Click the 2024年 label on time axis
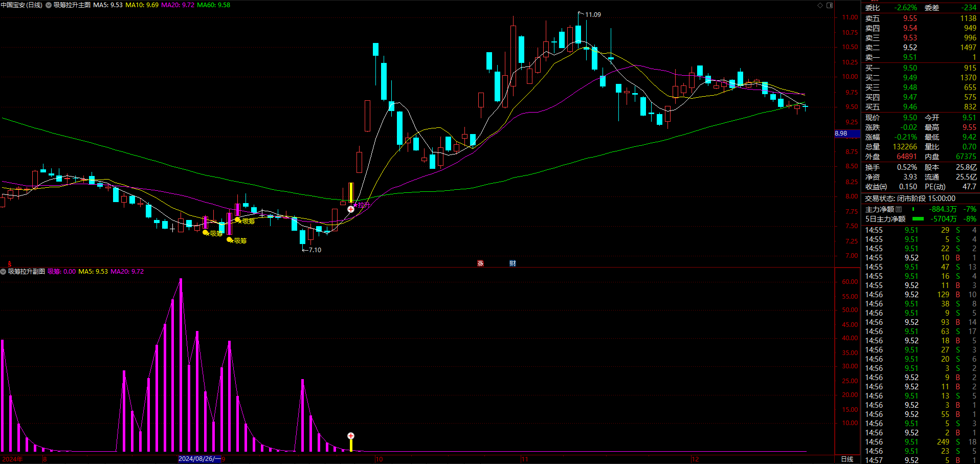The image size is (980, 464). point(13,459)
